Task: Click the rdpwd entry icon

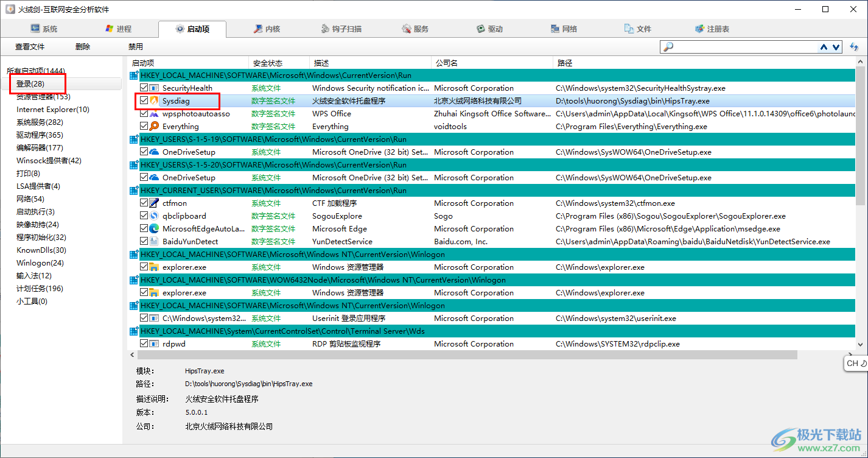Action: 154,344
